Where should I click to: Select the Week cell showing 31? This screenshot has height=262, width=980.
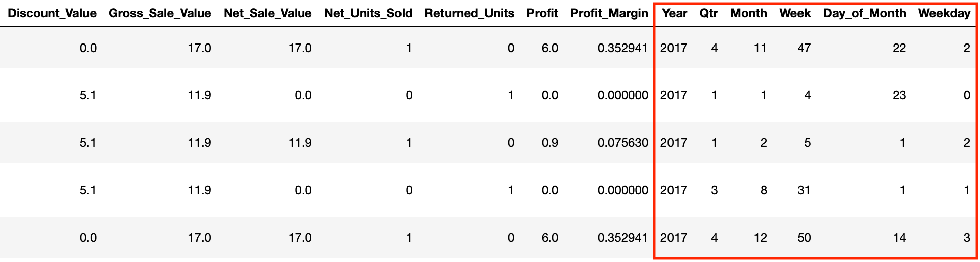[x=804, y=190]
